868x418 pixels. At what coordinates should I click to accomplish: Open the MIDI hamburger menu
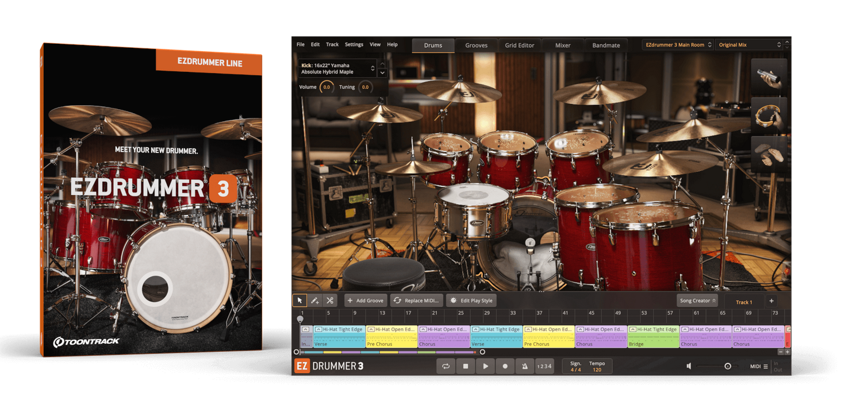[x=766, y=366]
